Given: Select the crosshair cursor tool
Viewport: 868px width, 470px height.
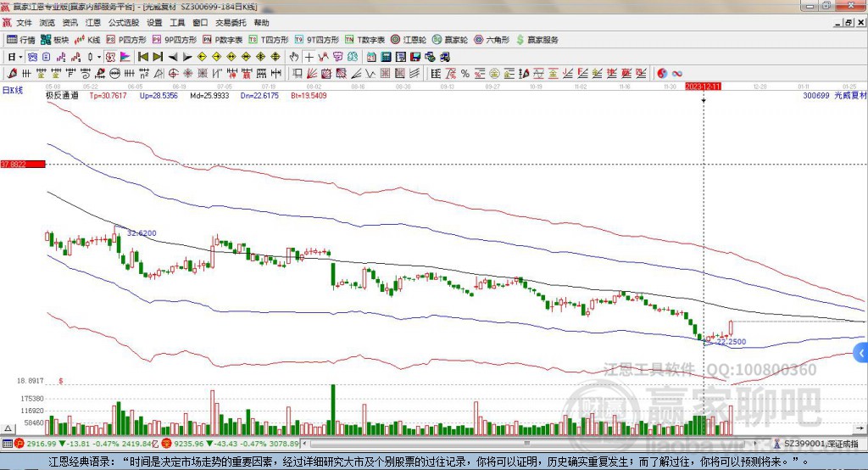Looking at the screenshot, I should (x=309, y=57).
